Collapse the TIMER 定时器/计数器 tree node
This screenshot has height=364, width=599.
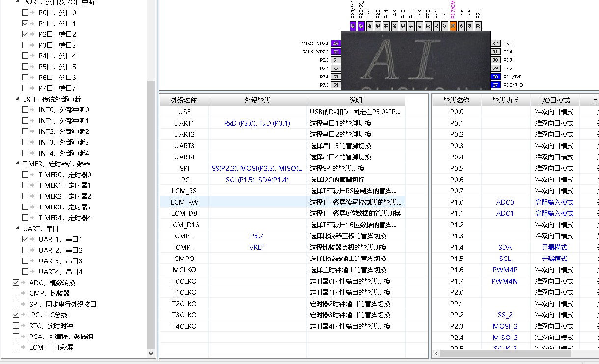coord(17,164)
